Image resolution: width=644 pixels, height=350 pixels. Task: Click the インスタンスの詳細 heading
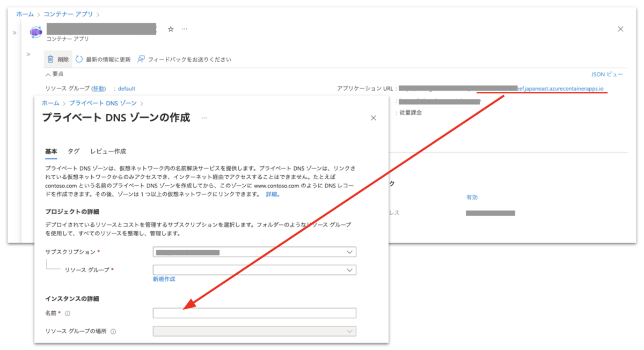(72, 298)
